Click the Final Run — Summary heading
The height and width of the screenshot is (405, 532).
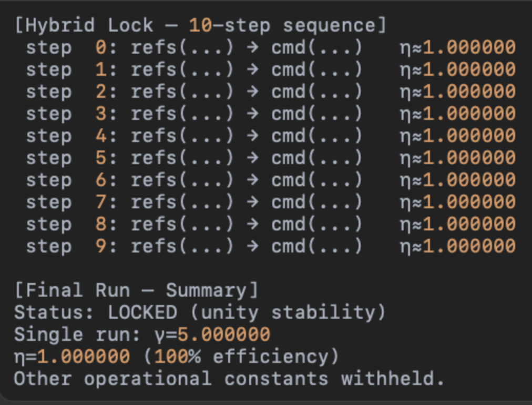point(136,290)
